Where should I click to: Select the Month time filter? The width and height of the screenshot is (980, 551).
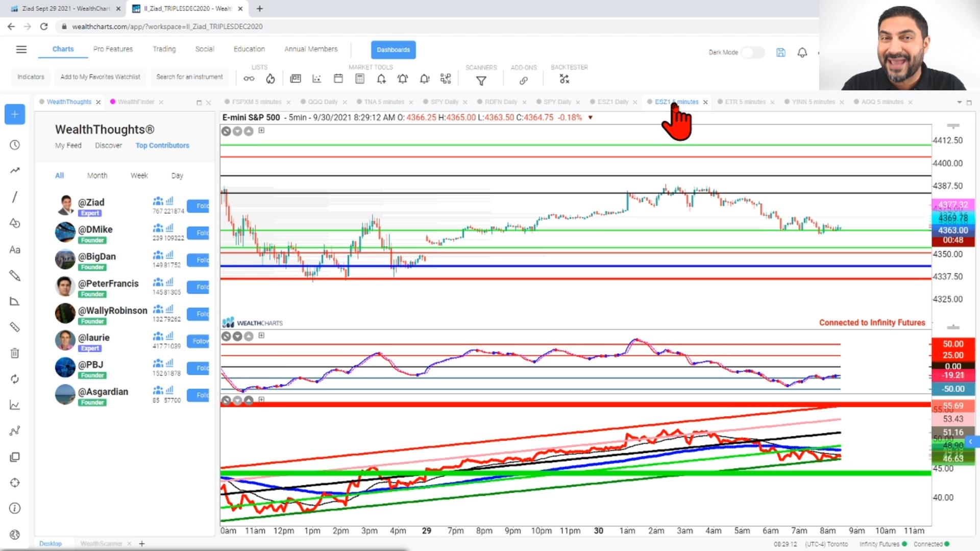(97, 176)
